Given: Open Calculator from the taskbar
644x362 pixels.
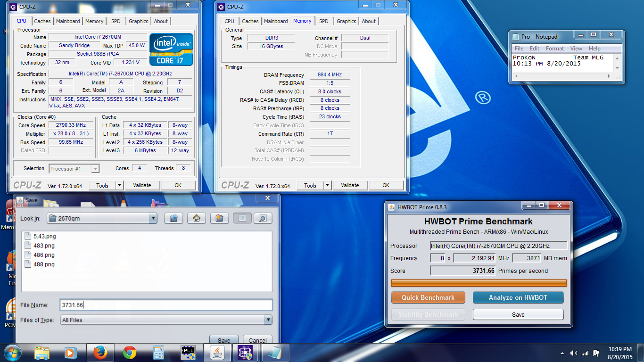Looking at the screenshot, I should point(159,353).
